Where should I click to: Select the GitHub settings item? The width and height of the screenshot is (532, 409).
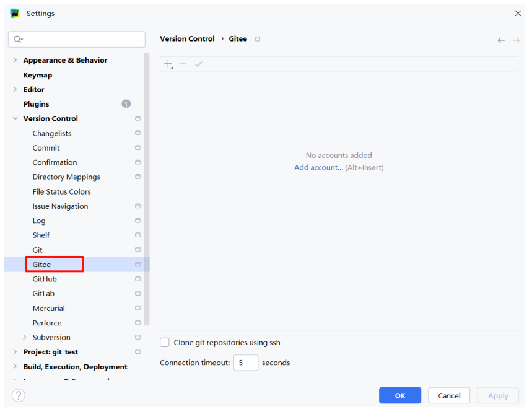tap(45, 279)
